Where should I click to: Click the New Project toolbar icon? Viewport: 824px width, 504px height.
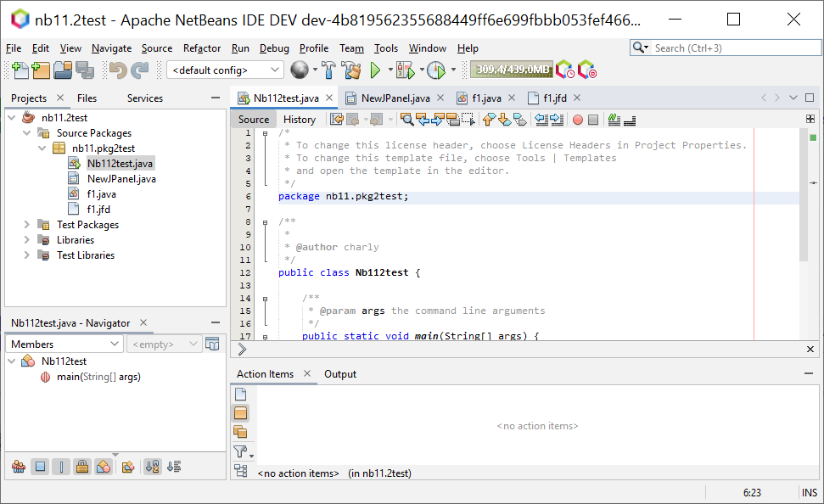tap(41, 70)
